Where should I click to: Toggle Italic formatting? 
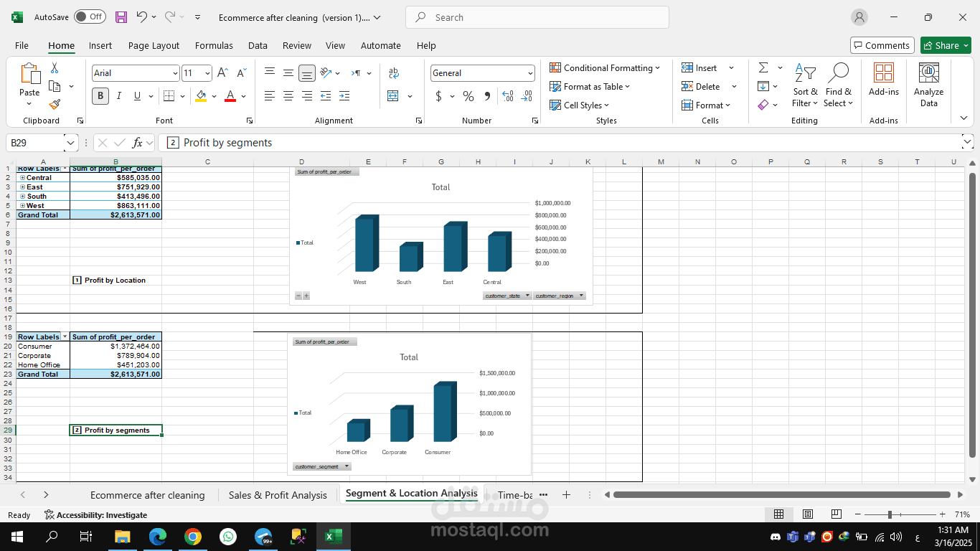click(118, 96)
